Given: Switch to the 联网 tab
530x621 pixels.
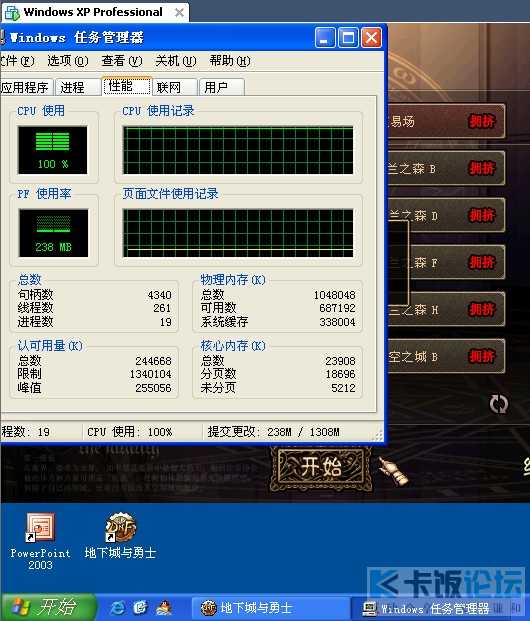Looking at the screenshot, I should pyautogui.click(x=174, y=87).
